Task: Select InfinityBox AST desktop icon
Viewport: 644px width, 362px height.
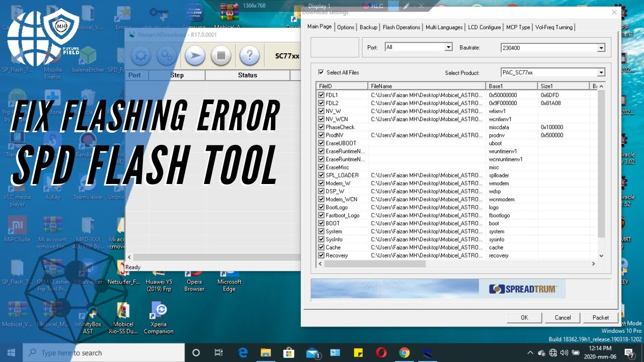Action: pos(88,318)
